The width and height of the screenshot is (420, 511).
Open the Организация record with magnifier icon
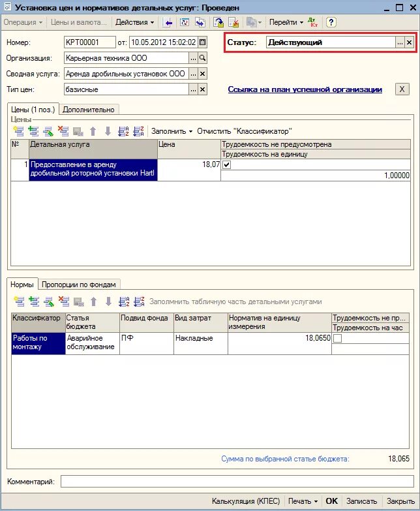(203, 58)
